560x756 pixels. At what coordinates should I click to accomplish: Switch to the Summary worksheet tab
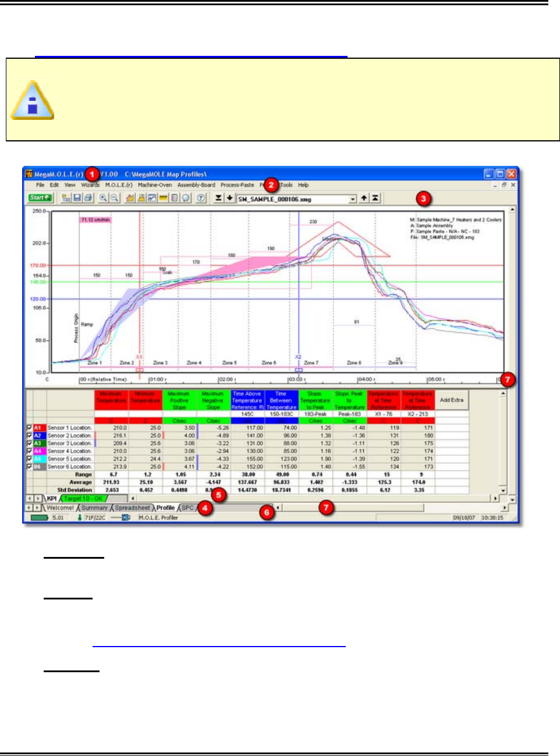pyautogui.click(x=94, y=507)
